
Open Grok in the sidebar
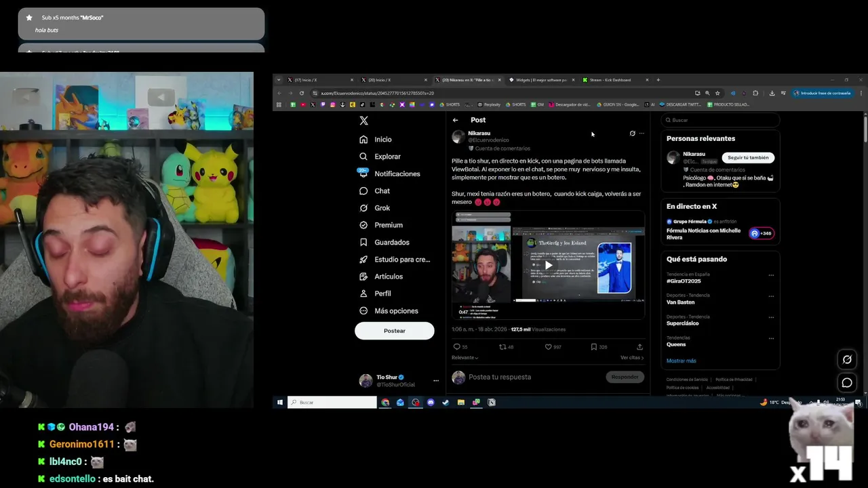(x=375, y=208)
